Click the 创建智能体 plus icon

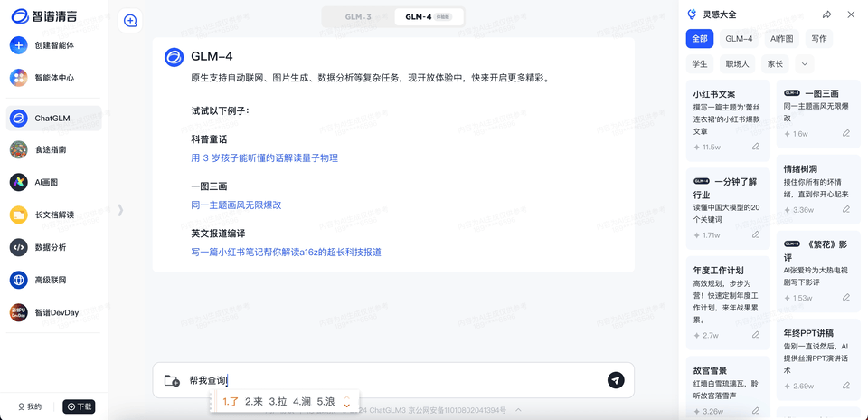[18, 45]
